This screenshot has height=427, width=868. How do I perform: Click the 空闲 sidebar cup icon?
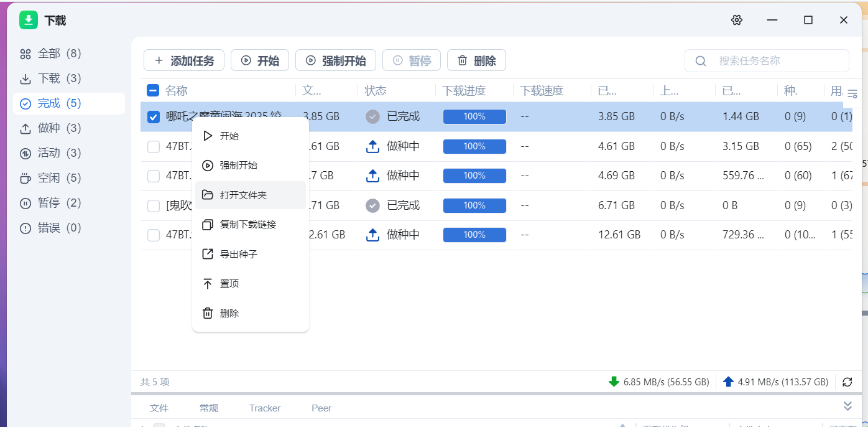pos(25,178)
